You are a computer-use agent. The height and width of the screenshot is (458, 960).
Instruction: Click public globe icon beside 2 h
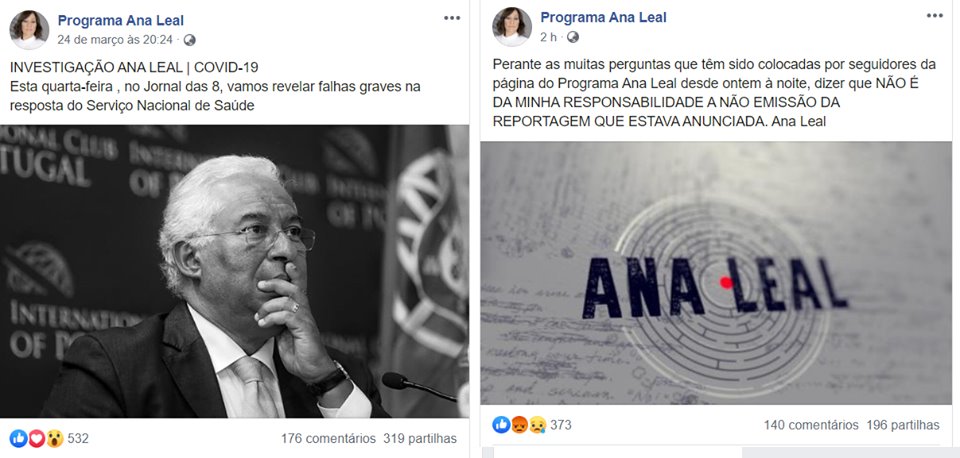[572, 37]
